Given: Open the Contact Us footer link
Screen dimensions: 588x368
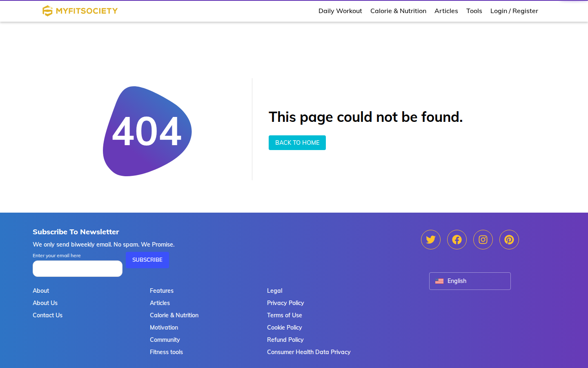Looking at the screenshot, I should (x=48, y=315).
